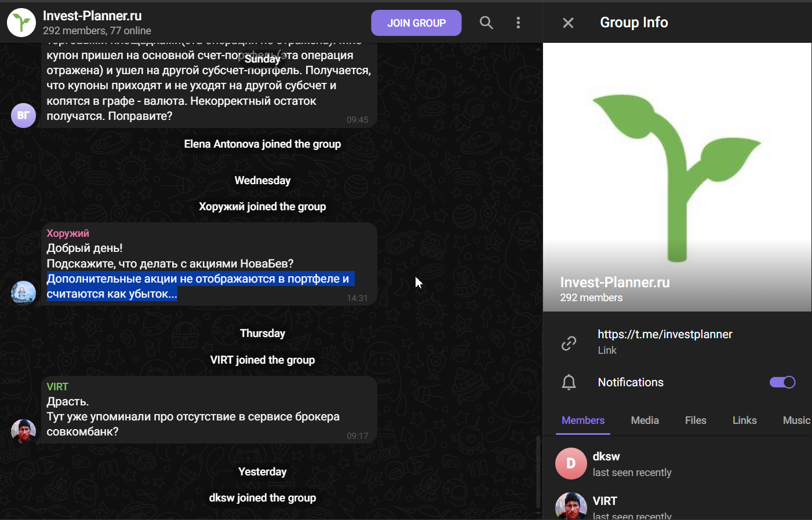The width and height of the screenshot is (812, 520).
Task: Open the https://t.me/investplanner link
Action: click(x=665, y=334)
